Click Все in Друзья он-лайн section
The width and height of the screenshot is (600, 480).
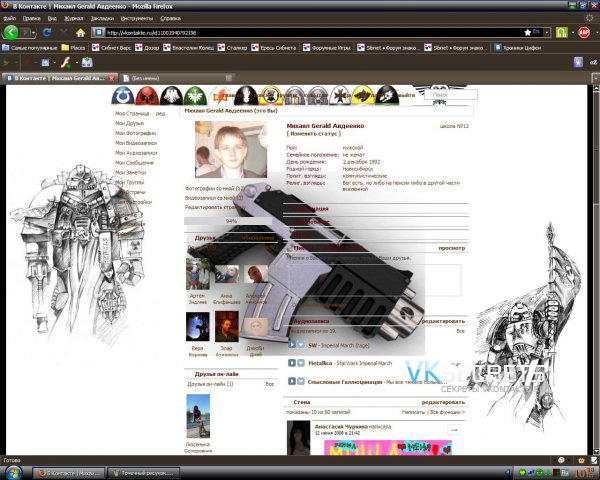coord(270,384)
